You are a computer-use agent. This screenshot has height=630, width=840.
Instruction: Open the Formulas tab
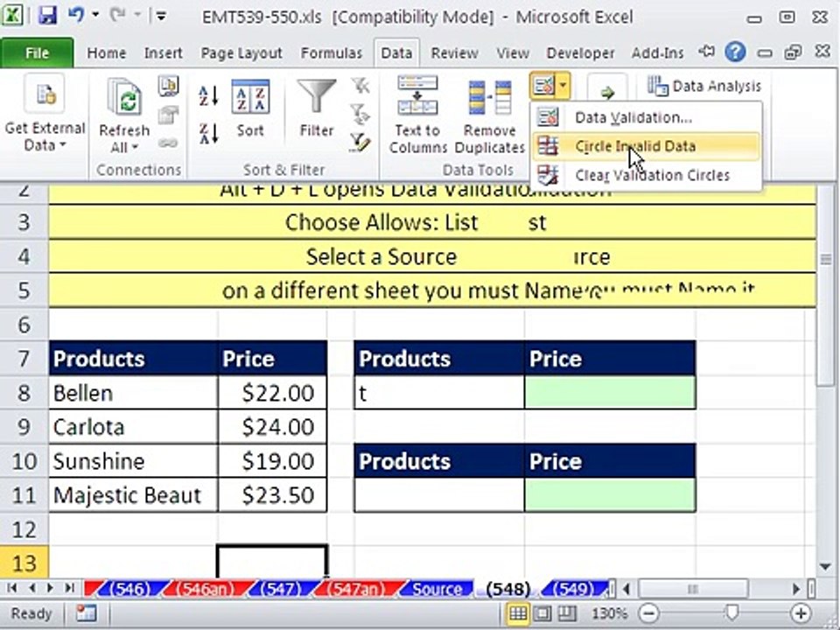[x=331, y=53]
